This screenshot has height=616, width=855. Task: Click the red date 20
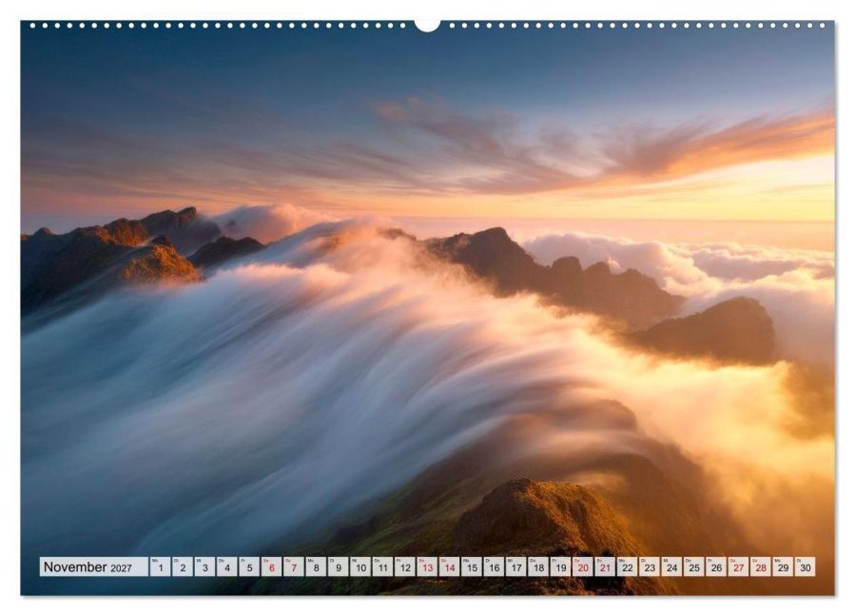[x=583, y=567]
